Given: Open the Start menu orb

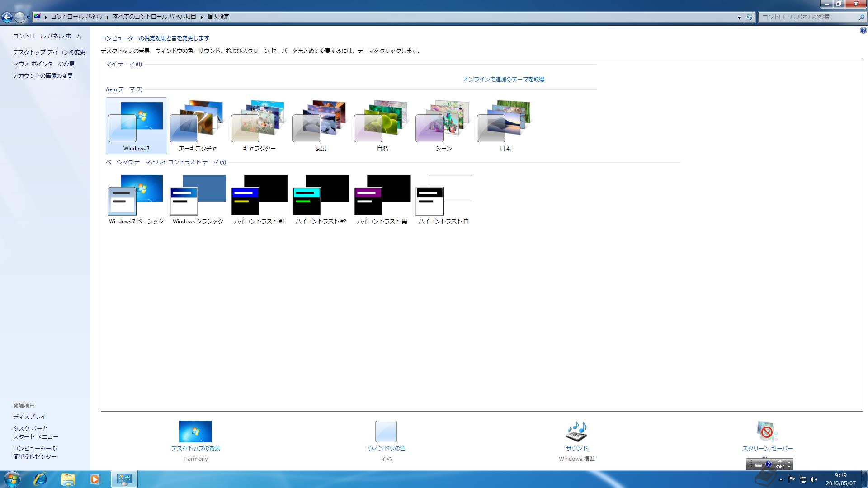Looking at the screenshot, I should point(12,479).
